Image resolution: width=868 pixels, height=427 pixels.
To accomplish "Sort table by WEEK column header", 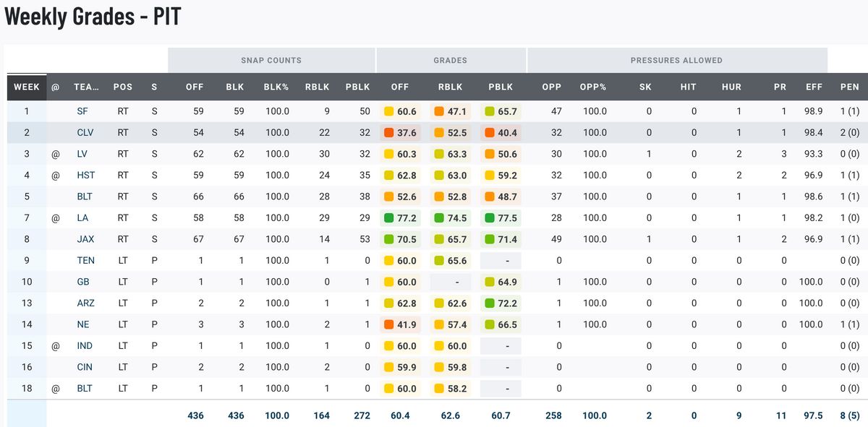I will click(x=27, y=87).
